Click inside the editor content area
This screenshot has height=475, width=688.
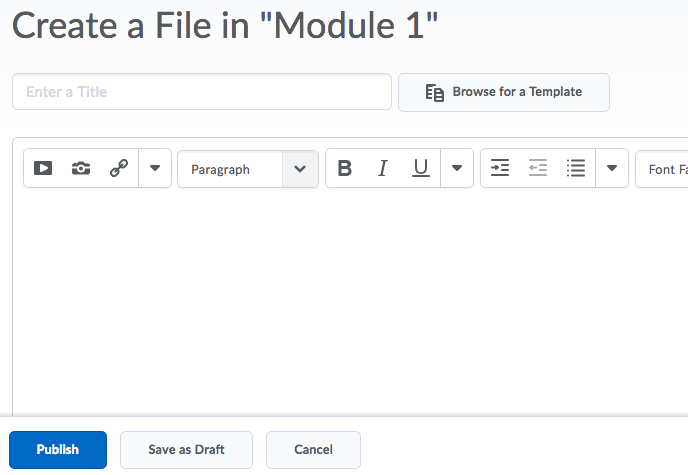tap(350, 300)
